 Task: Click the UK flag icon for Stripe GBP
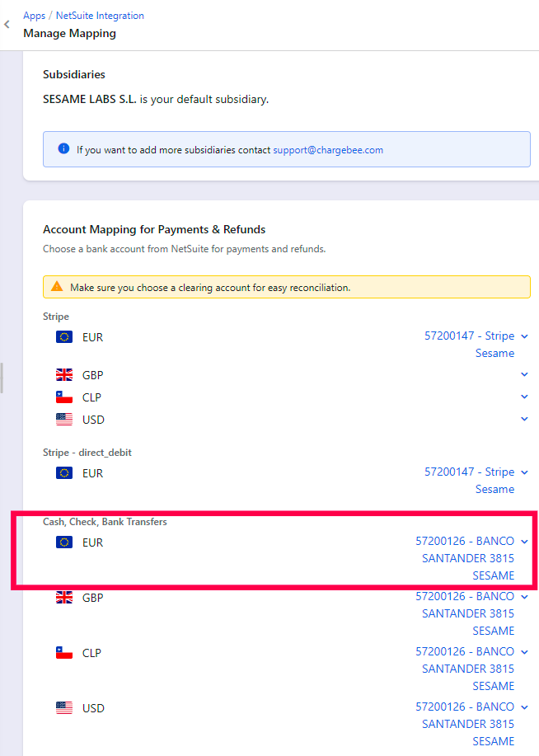pyautogui.click(x=64, y=374)
